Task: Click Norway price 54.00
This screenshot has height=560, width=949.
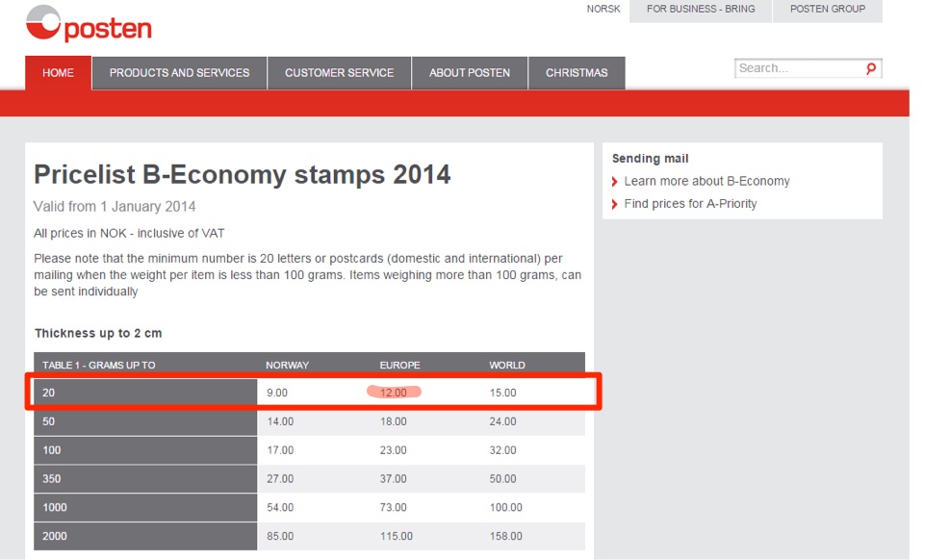Action: tap(280, 507)
